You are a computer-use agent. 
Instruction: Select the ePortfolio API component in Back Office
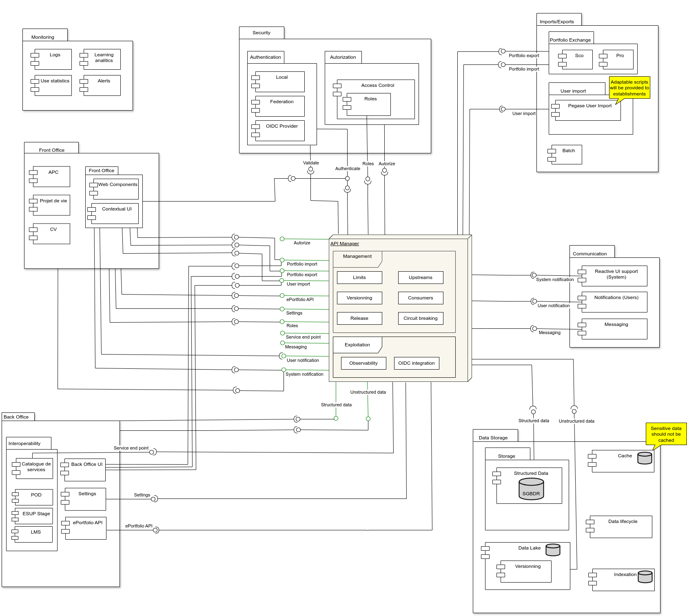tap(84, 528)
